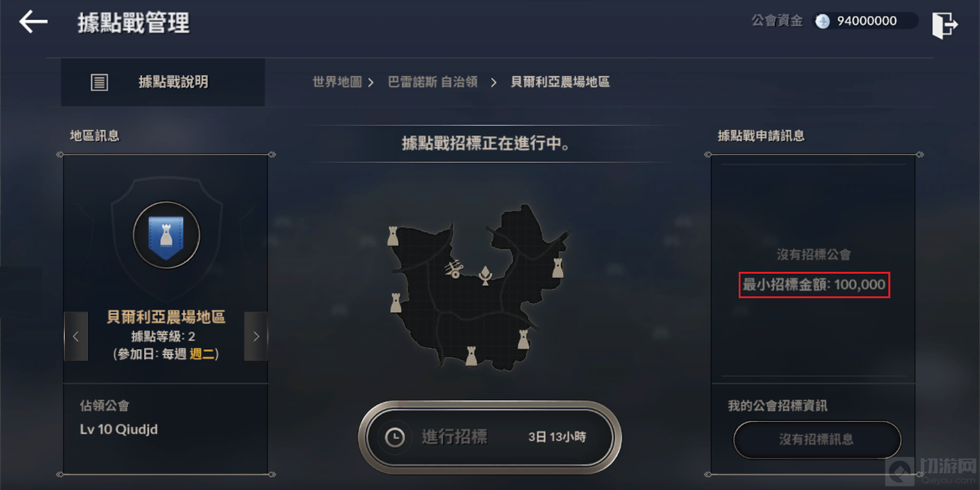This screenshot has width=980, height=490.
Task: Tap the guild funds silver coin icon
Action: [823, 21]
